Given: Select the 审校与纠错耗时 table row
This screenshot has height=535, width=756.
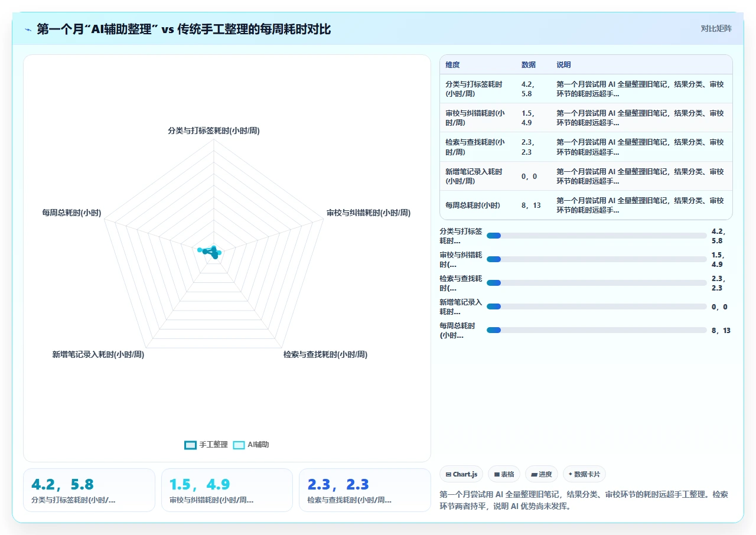Looking at the screenshot, I should tap(586, 118).
